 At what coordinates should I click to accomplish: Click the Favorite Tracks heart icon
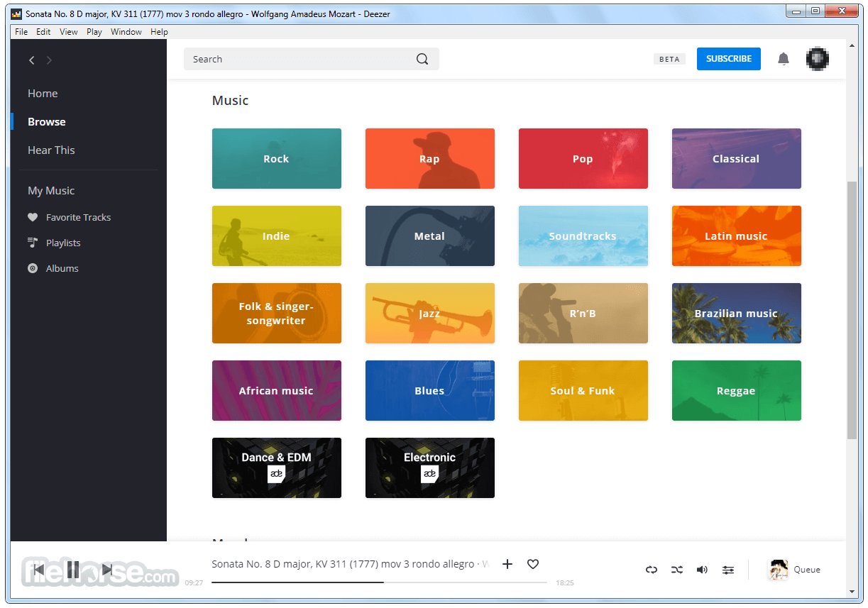(33, 217)
